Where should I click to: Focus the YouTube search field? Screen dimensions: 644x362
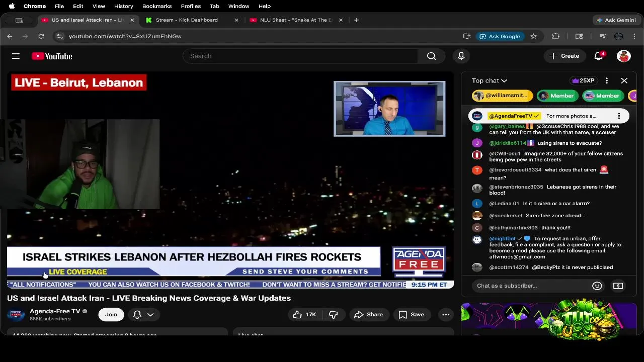[x=300, y=56]
